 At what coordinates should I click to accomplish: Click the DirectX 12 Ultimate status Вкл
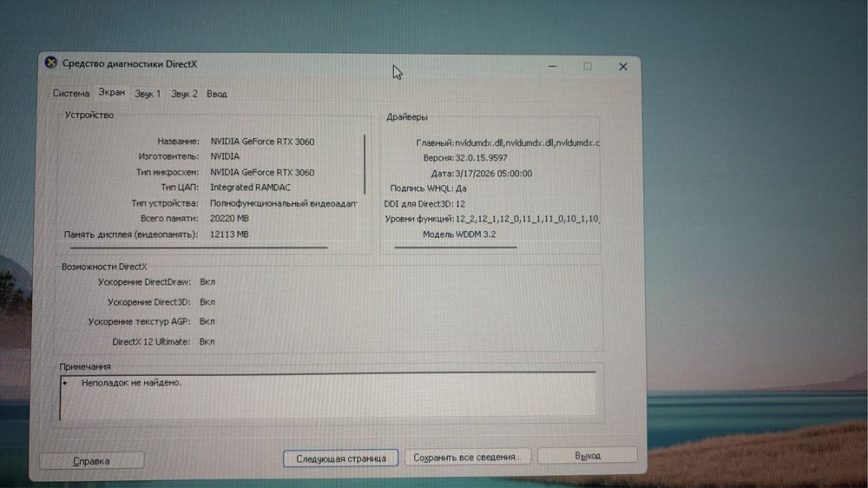tap(207, 342)
